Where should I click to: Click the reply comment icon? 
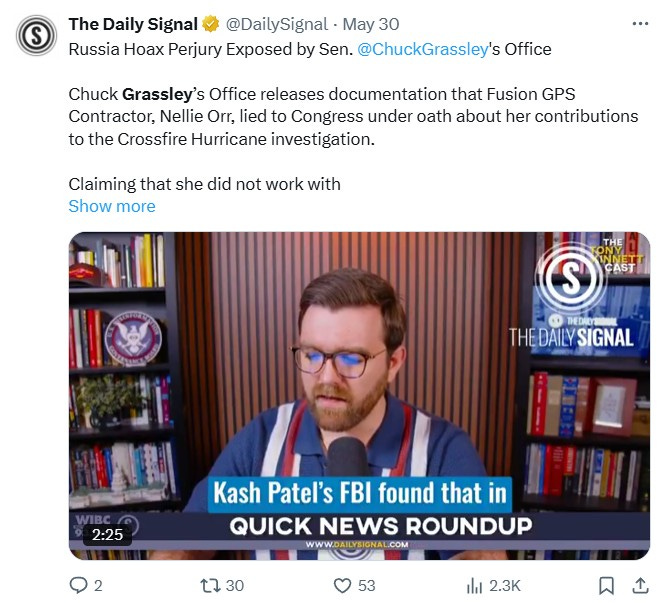pyautogui.click(x=78, y=585)
